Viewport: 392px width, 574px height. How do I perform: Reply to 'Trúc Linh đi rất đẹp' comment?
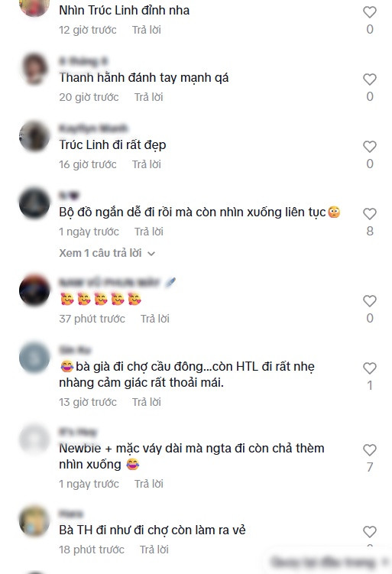point(147,164)
